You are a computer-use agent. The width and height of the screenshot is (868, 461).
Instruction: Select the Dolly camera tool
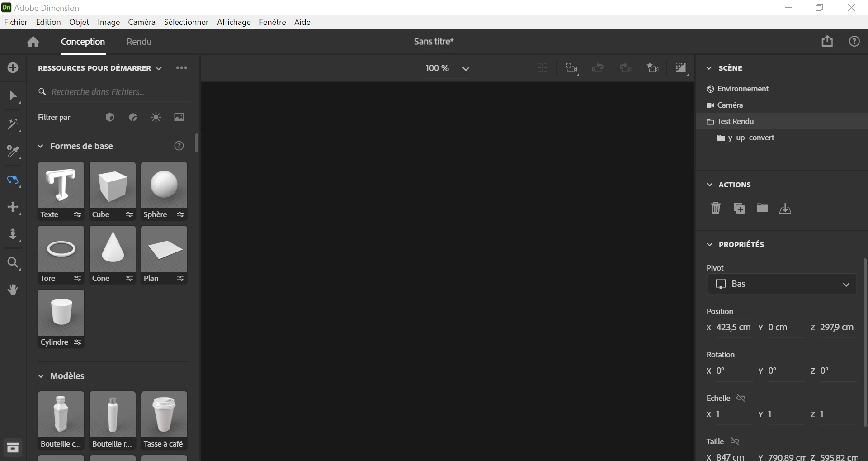(x=13, y=234)
